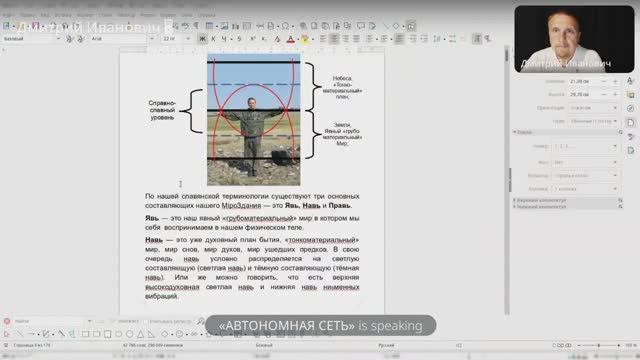Open sidebar Navigator tab icon
640x360 pixels.
631,108
